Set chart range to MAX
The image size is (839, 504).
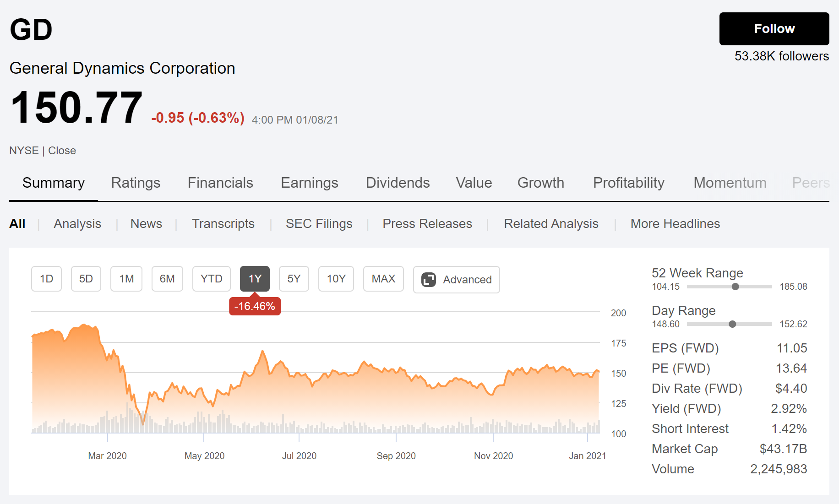coord(383,279)
